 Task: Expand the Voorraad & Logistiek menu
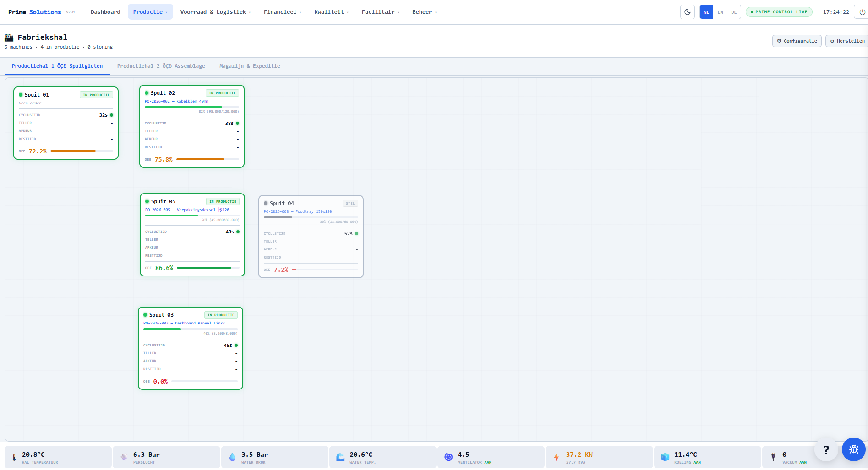tap(215, 12)
